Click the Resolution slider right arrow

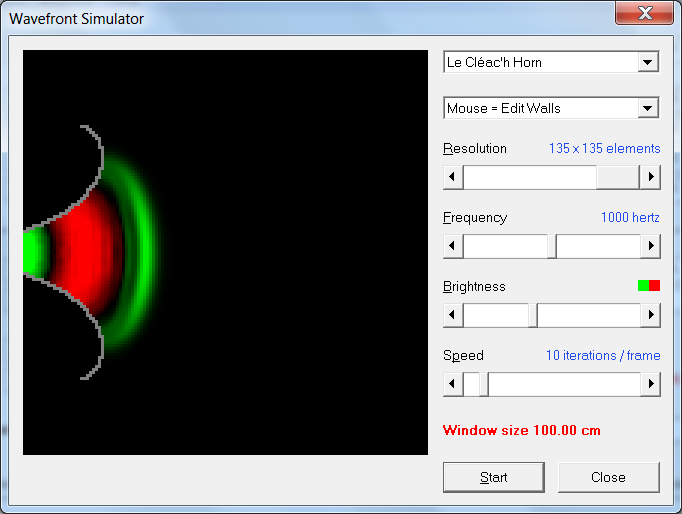[x=650, y=177]
